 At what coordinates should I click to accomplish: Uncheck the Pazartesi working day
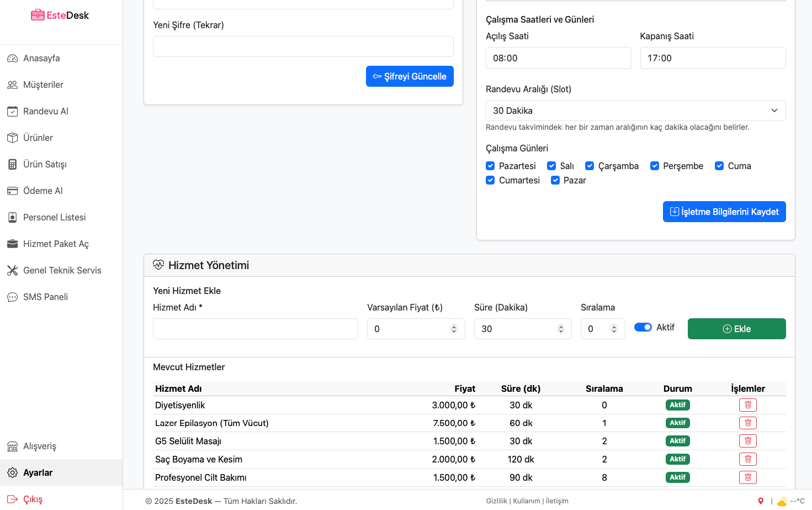click(490, 166)
